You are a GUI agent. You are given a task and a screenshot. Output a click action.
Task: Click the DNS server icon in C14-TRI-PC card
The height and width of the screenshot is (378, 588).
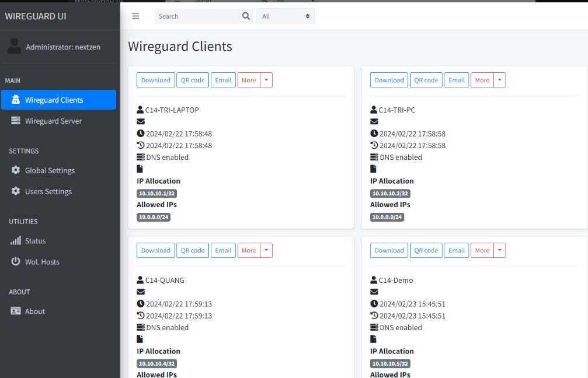tap(374, 157)
